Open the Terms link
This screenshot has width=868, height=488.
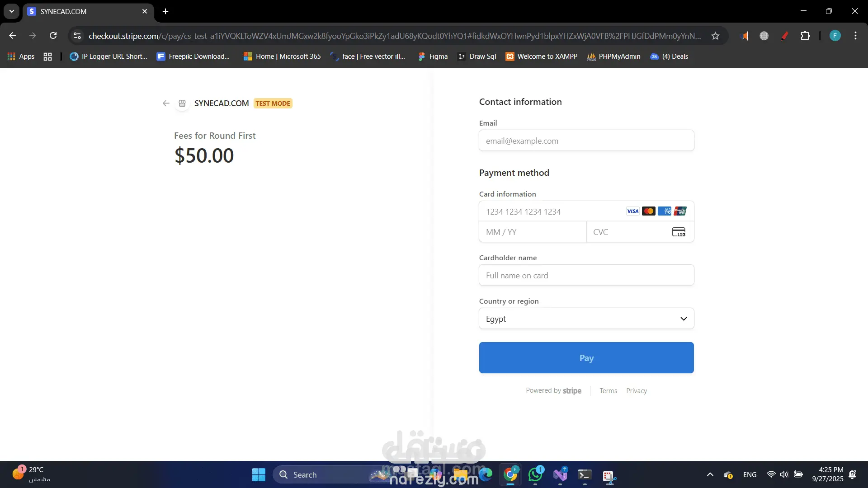(608, 391)
